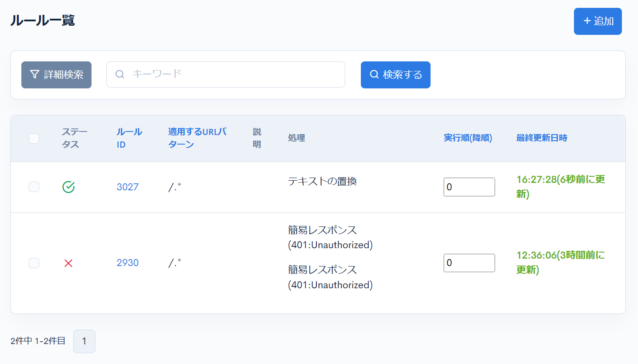Image resolution: width=638 pixels, height=364 pixels.
Task: Click the 追加 add button
Action: tap(597, 21)
